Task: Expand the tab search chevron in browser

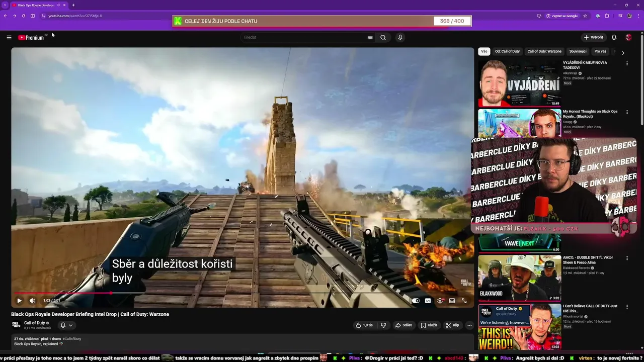Action: [5, 5]
